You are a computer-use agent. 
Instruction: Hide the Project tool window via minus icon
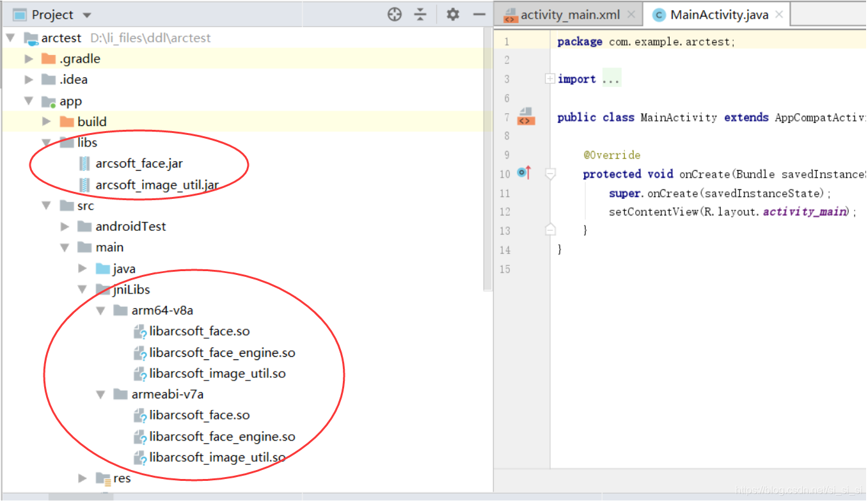(480, 13)
